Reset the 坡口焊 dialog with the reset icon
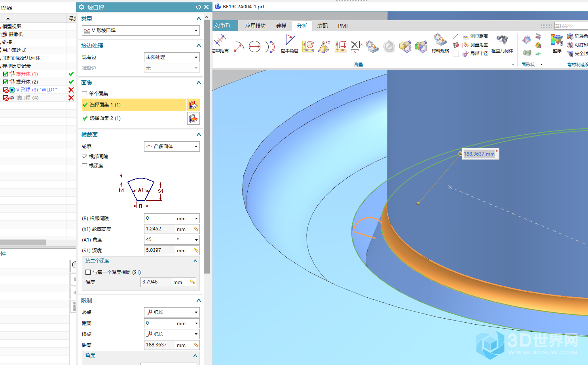This screenshot has width=588, height=365. [x=198, y=7]
